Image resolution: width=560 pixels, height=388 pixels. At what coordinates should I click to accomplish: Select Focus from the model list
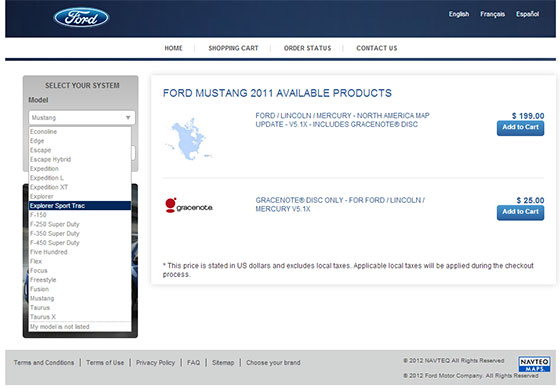point(80,271)
